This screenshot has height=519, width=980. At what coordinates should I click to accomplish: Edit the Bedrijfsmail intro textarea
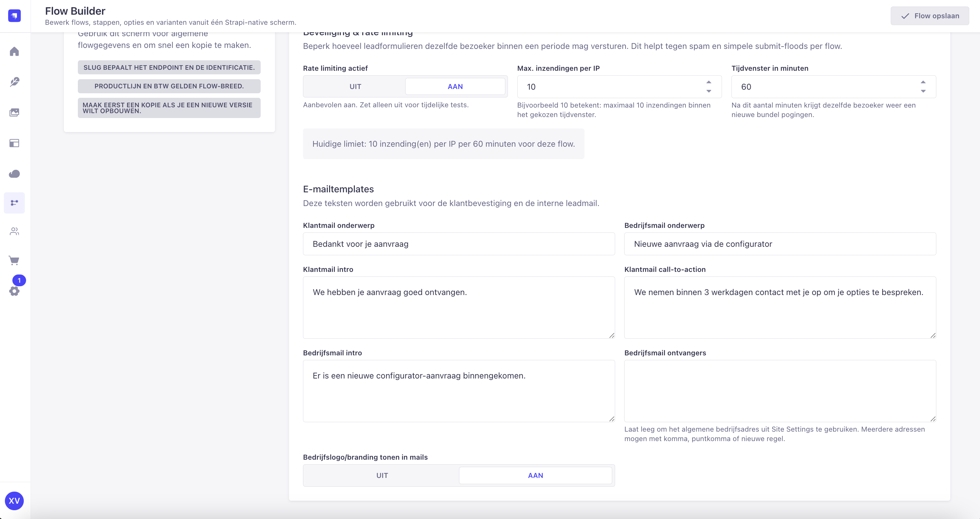coord(459,391)
